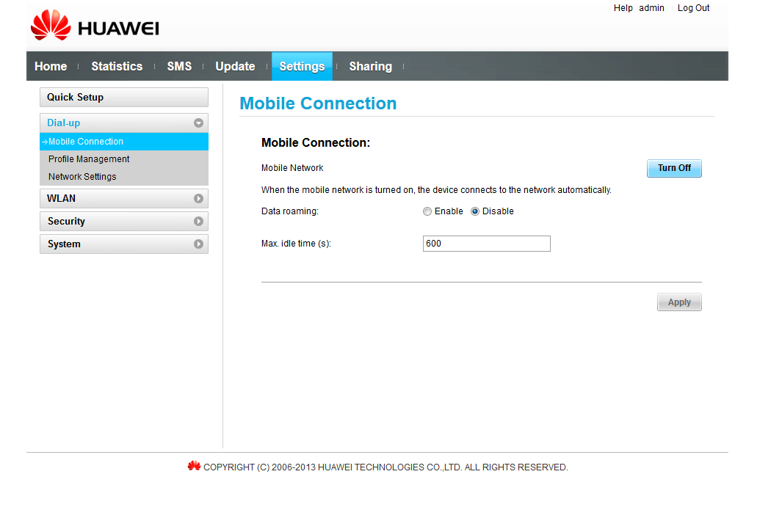Click the copyright text in the footer

click(x=385, y=467)
